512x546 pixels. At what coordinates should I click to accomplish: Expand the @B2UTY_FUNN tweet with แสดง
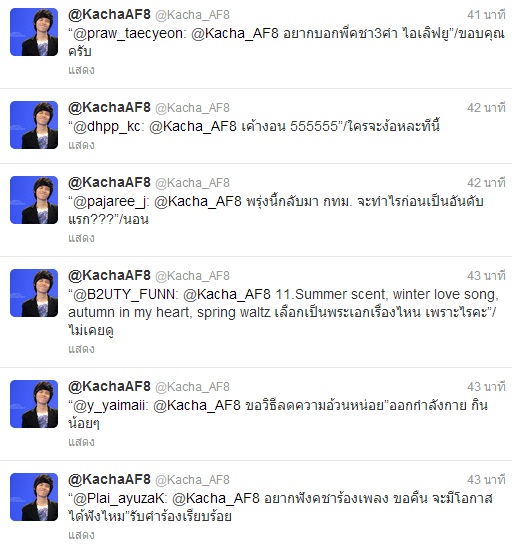(81, 349)
